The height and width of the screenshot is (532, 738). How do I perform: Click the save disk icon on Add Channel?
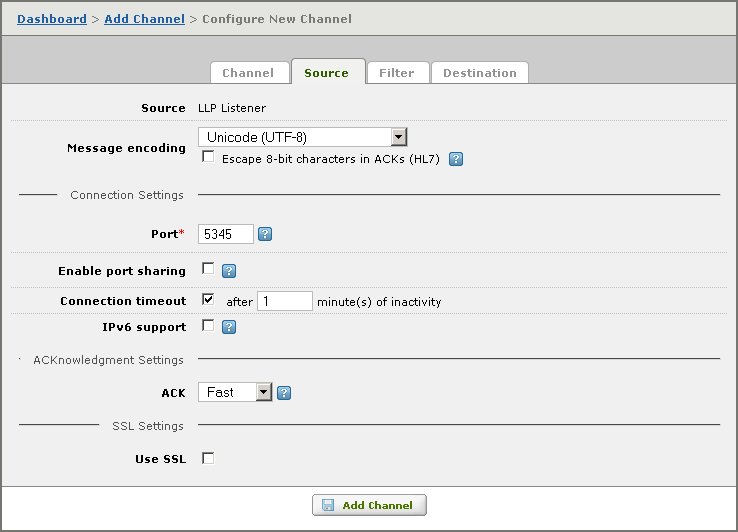(328, 505)
